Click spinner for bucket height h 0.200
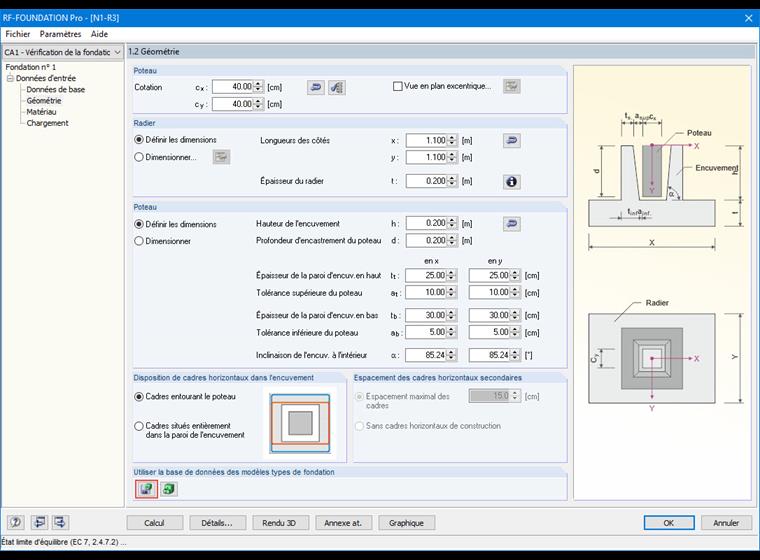Image resolution: width=760 pixels, height=560 pixels. click(x=452, y=224)
